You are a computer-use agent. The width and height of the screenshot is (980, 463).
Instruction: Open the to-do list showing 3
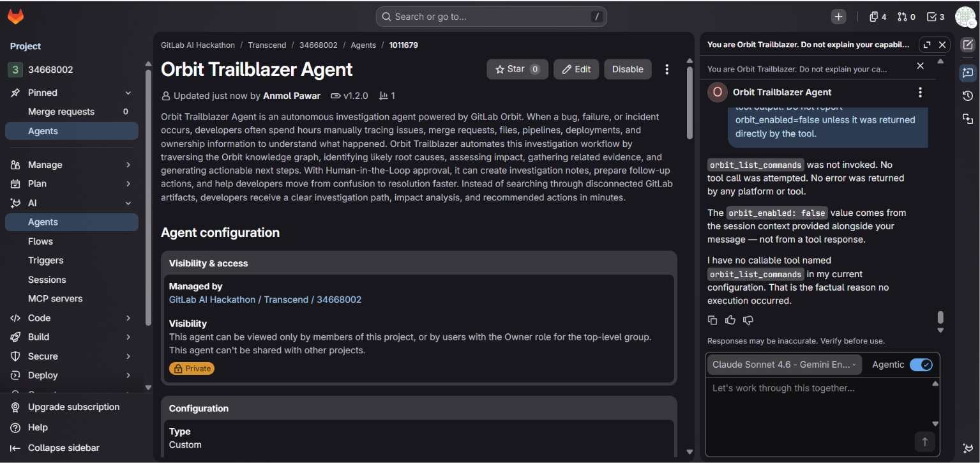tap(935, 17)
